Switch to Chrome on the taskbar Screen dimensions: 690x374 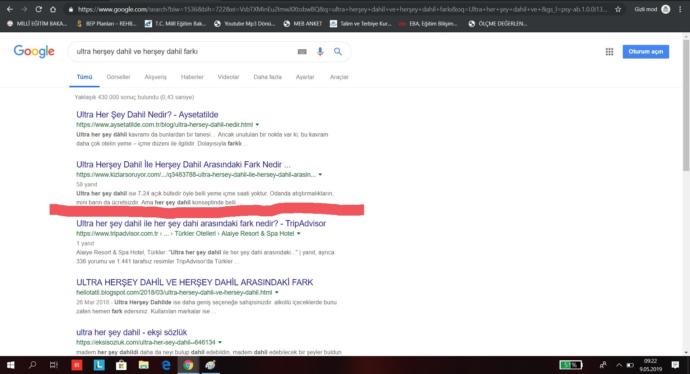click(x=188, y=365)
